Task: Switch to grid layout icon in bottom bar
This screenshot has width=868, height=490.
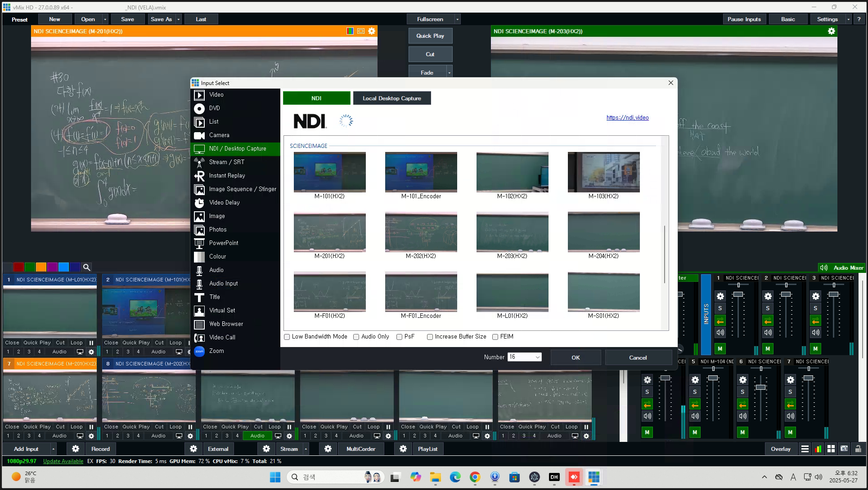Action: click(831, 449)
